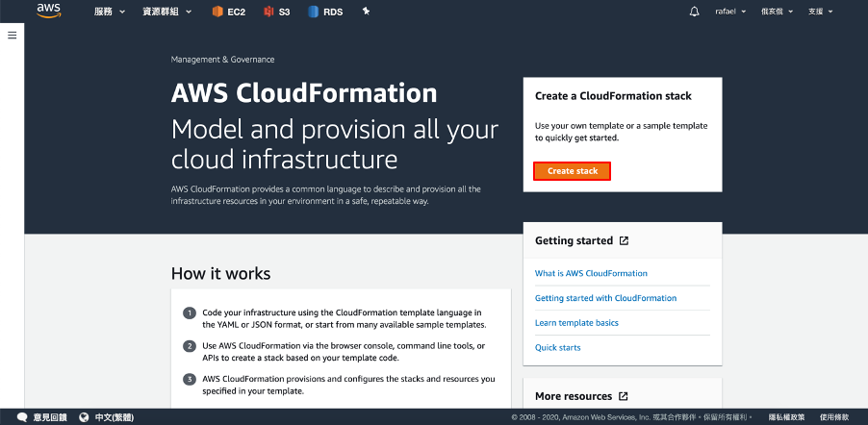Viewport: 868px width, 425px height.
Task: Open the 隱私權政策 privacy policy link
Action: 786,417
